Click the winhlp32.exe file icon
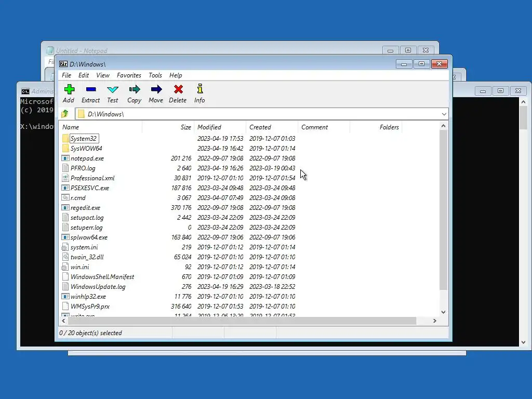This screenshot has width=532, height=399. (x=65, y=296)
